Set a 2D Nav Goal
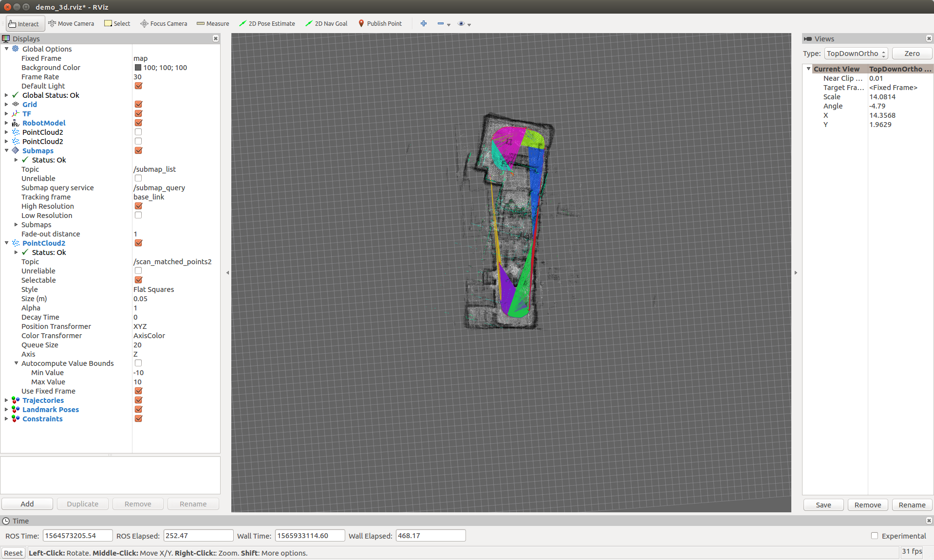The width and height of the screenshot is (934, 560). pyautogui.click(x=326, y=23)
